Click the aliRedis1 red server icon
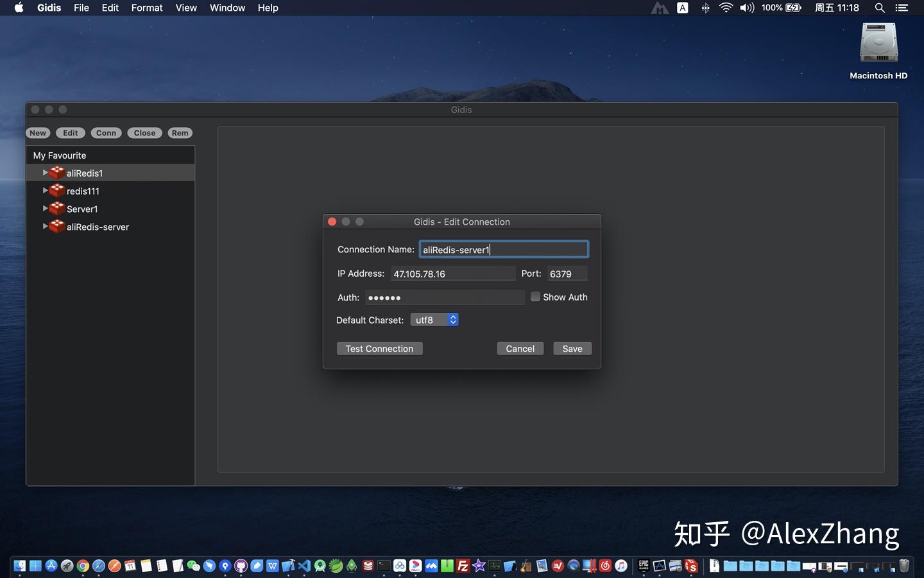 pos(57,173)
